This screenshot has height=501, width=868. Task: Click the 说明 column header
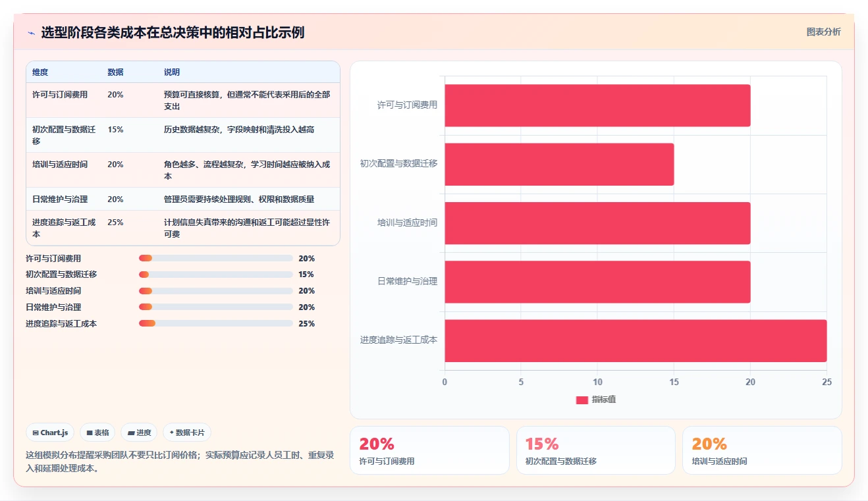click(172, 72)
